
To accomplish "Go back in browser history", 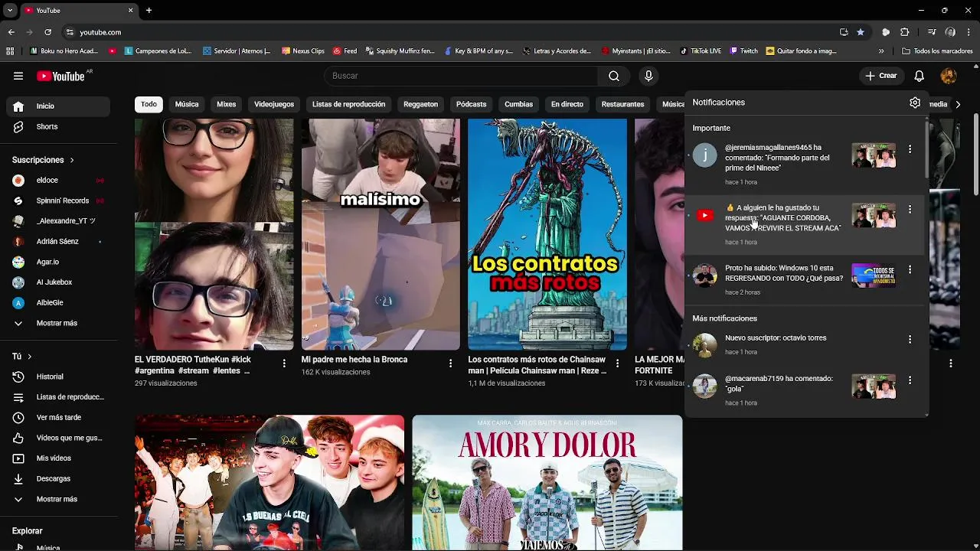I will tap(11, 32).
